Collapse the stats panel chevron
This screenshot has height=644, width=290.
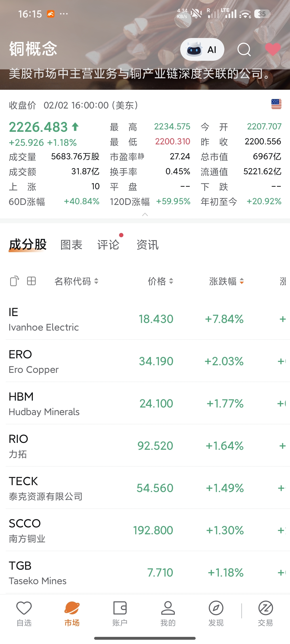[145, 214]
